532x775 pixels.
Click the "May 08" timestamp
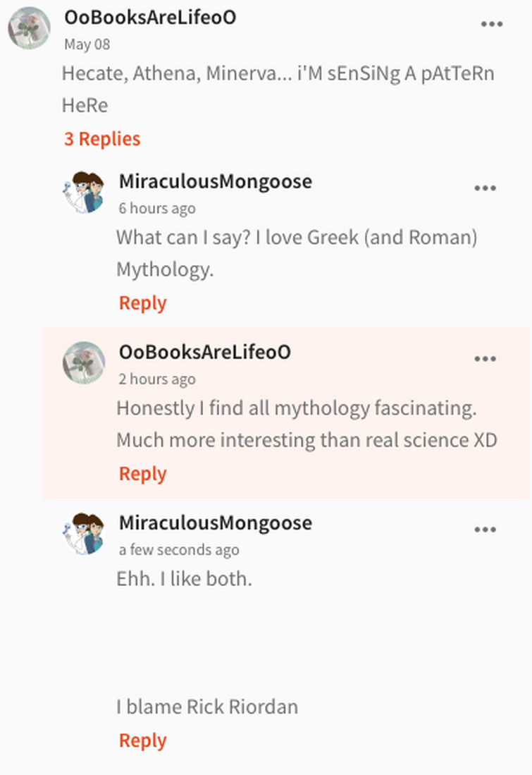pyautogui.click(x=87, y=44)
